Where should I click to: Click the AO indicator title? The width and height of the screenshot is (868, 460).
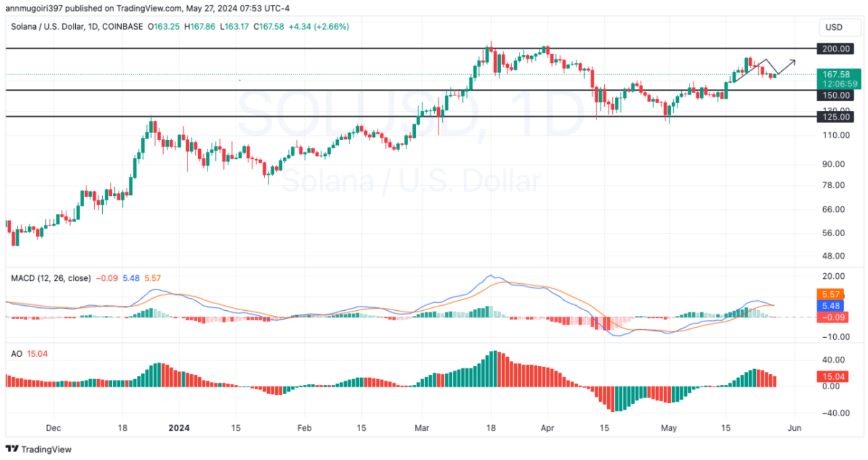tap(17, 354)
